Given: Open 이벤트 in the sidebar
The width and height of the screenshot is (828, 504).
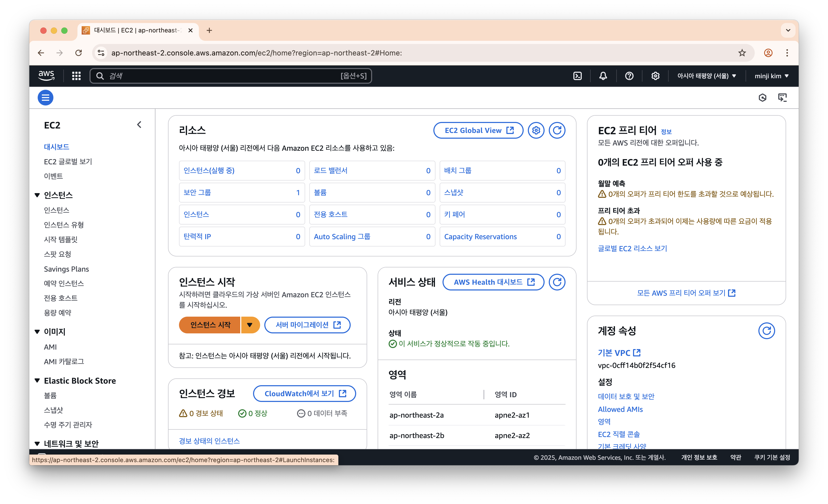Looking at the screenshot, I should click(53, 176).
